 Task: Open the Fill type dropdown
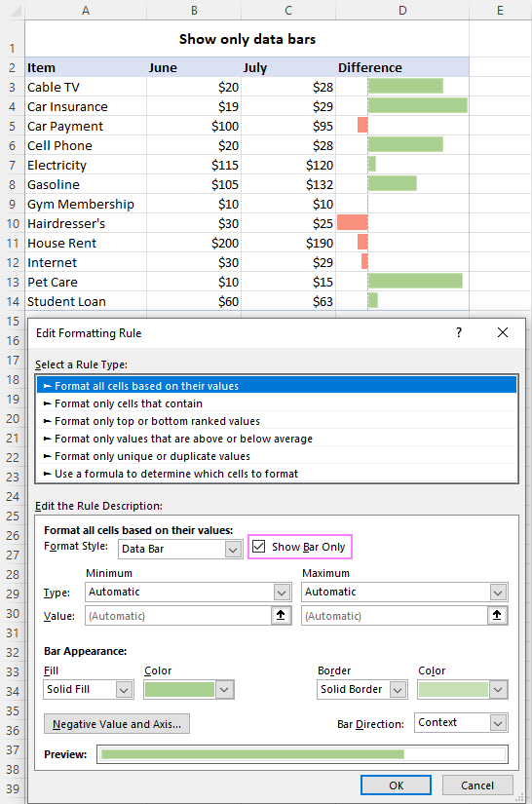point(124,690)
